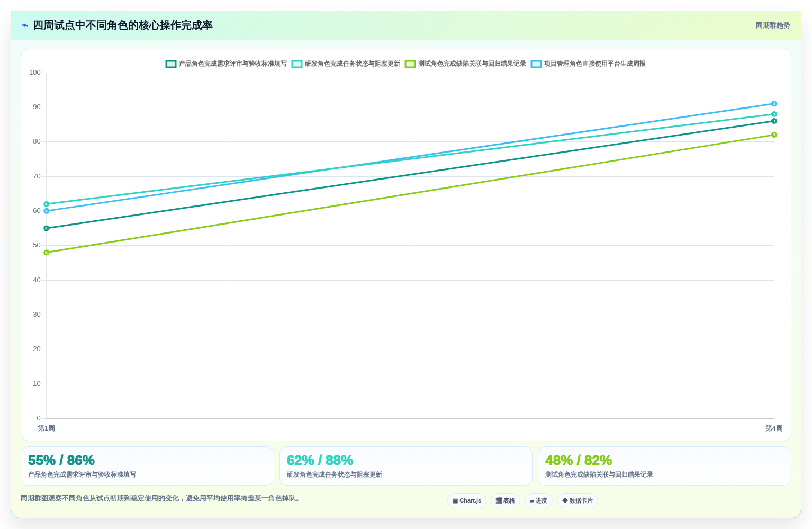
Task: Select the 数据卡片 tag chip
Action: tap(578, 501)
